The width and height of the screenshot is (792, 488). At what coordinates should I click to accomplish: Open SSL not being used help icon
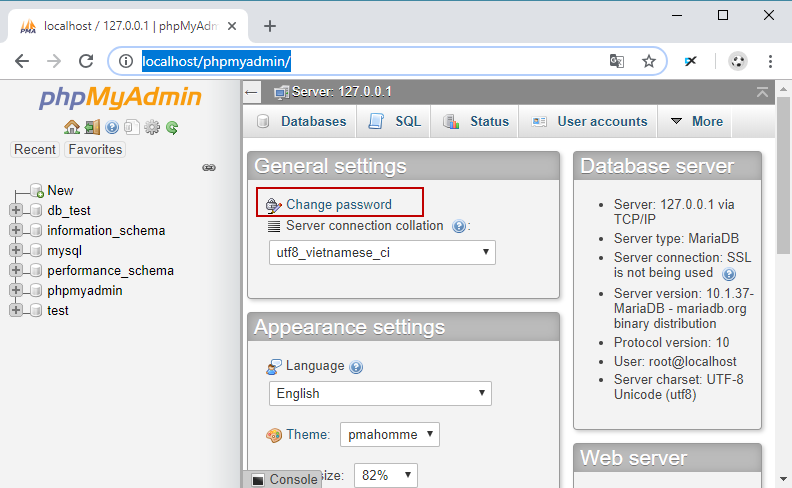click(x=729, y=274)
